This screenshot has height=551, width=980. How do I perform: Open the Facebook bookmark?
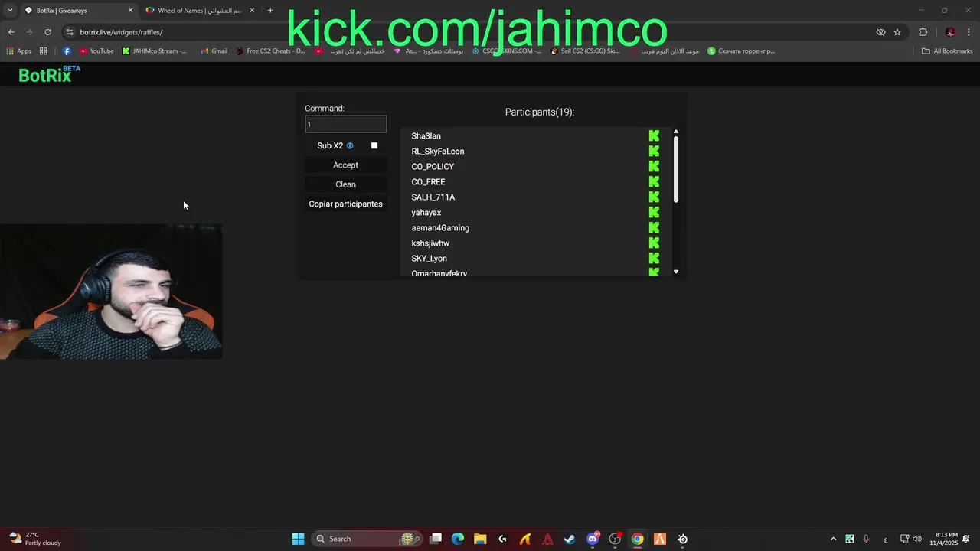point(67,51)
